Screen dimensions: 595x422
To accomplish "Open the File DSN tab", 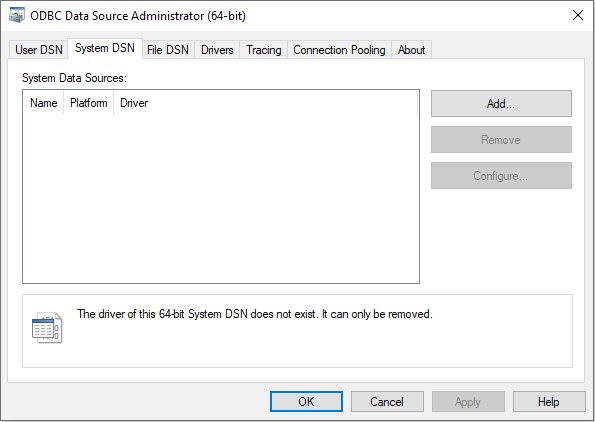I will point(168,50).
